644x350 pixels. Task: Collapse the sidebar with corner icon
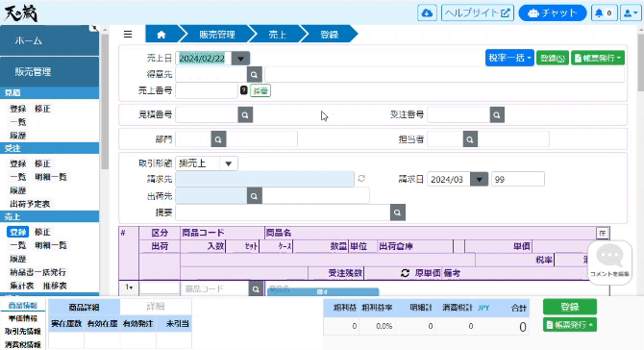coord(94,28)
